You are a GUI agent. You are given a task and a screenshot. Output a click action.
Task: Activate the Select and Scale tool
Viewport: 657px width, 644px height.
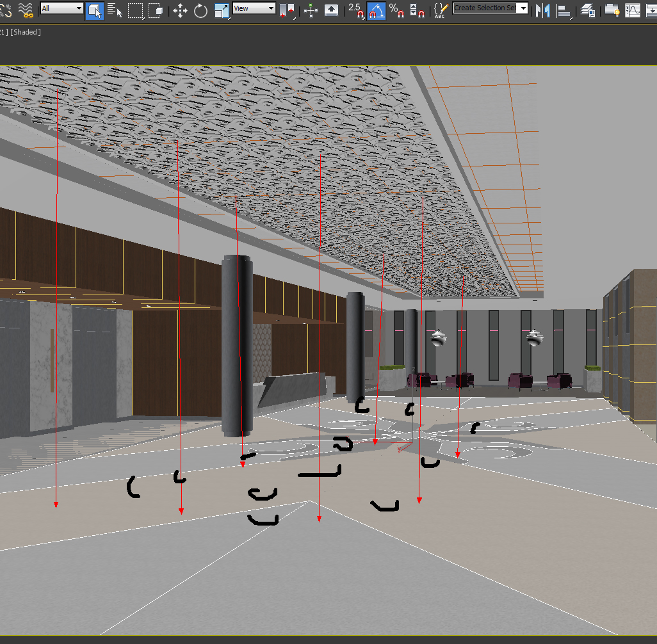[222, 10]
